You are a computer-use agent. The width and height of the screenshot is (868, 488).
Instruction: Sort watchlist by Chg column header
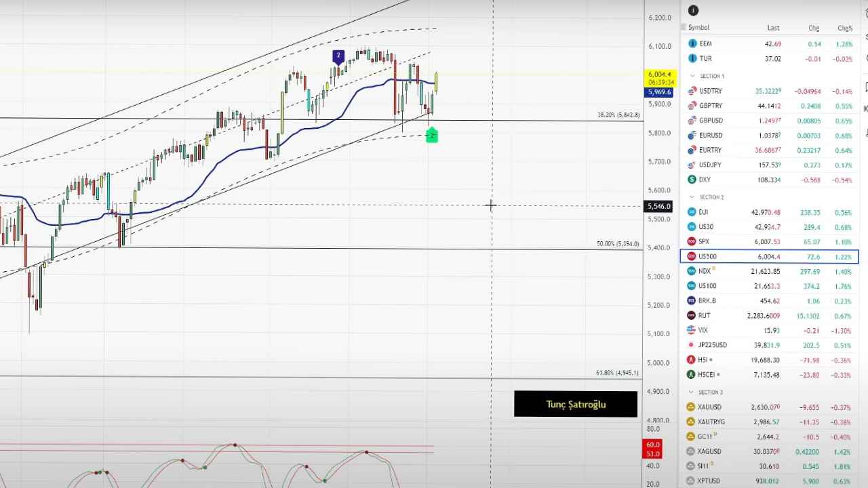coord(814,28)
